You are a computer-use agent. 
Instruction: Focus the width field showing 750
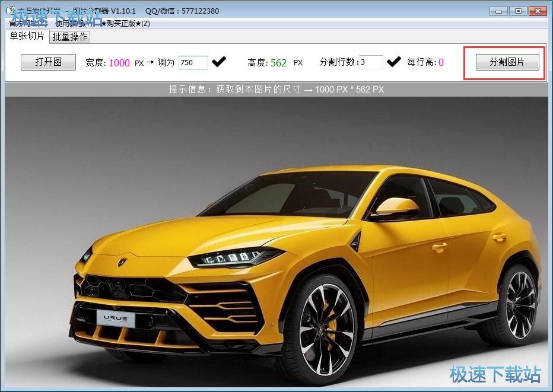(193, 62)
